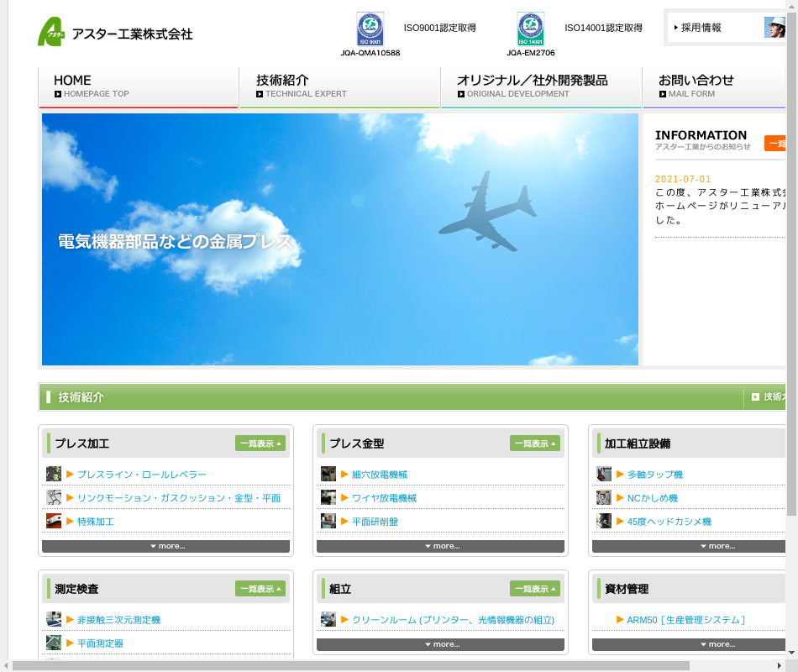Open the 技術紹介 navigation menu
798x672 pixels.
pyautogui.click(x=339, y=87)
